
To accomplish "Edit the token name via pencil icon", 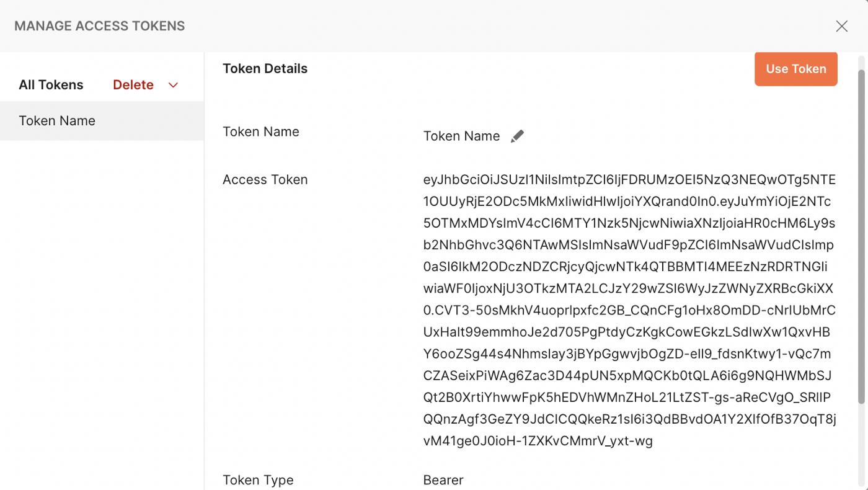I will pyautogui.click(x=517, y=136).
